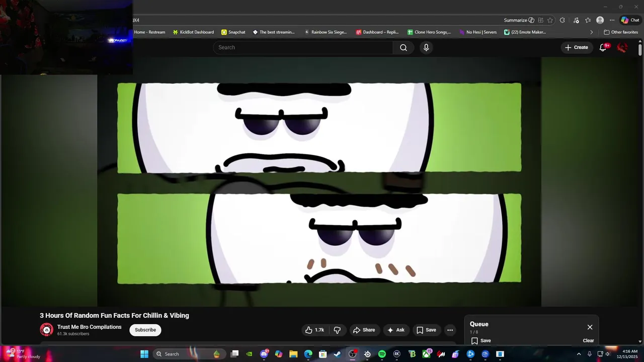The height and width of the screenshot is (362, 644).
Task: Dislike the video with thumbs-down
Action: (337, 330)
